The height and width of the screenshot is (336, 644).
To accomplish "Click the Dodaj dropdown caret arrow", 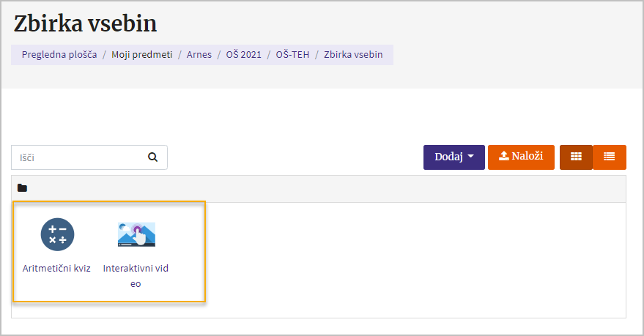I will [x=470, y=157].
